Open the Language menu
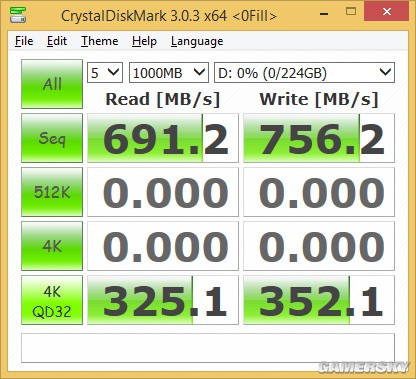 click(197, 41)
